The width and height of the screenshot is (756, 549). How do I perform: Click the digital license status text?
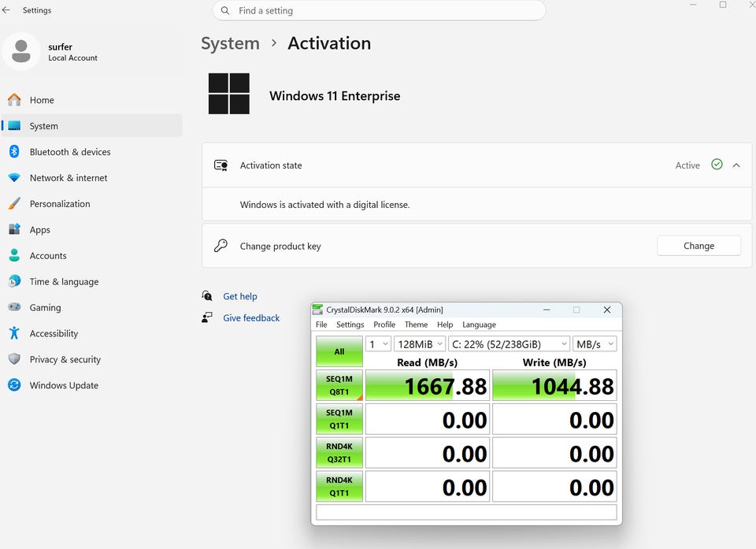[325, 205]
